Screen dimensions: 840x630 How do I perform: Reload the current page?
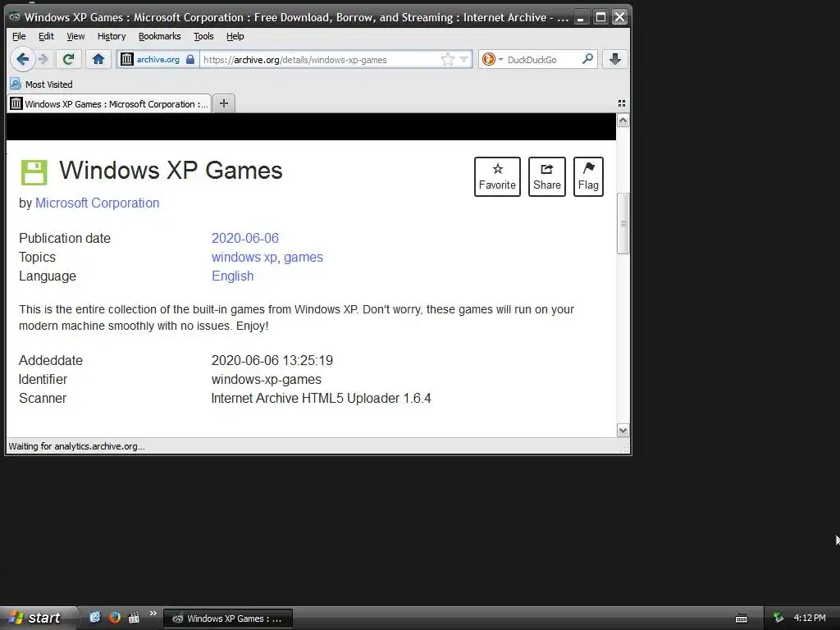pyautogui.click(x=69, y=59)
